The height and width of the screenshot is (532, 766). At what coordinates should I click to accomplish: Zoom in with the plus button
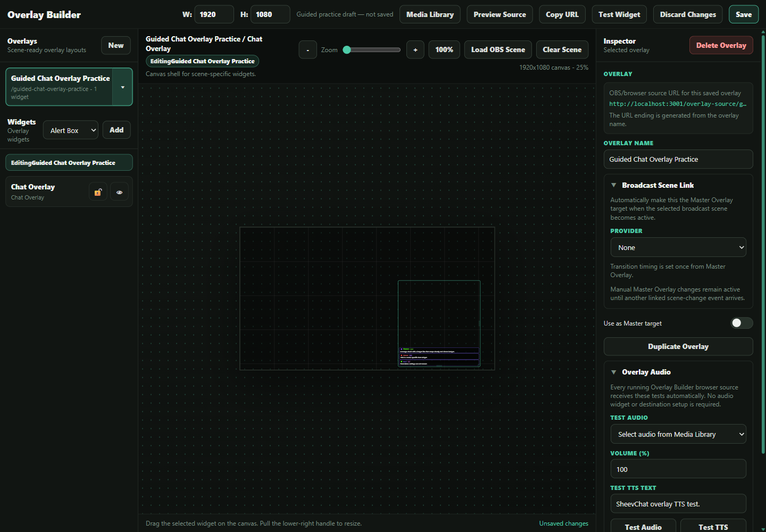(x=415, y=49)
